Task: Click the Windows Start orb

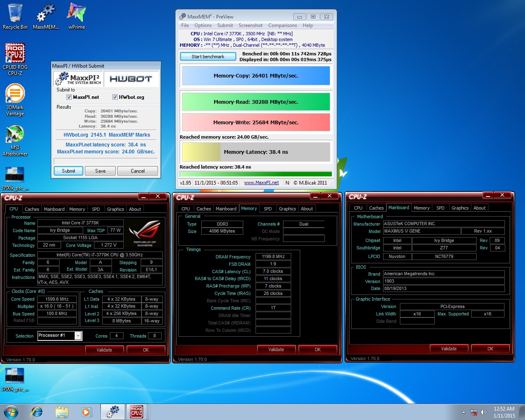Action: coord(11,412)
